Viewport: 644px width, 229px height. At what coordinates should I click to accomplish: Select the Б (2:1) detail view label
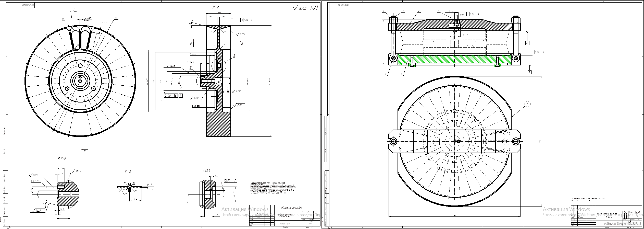click(x=62, y=159)
